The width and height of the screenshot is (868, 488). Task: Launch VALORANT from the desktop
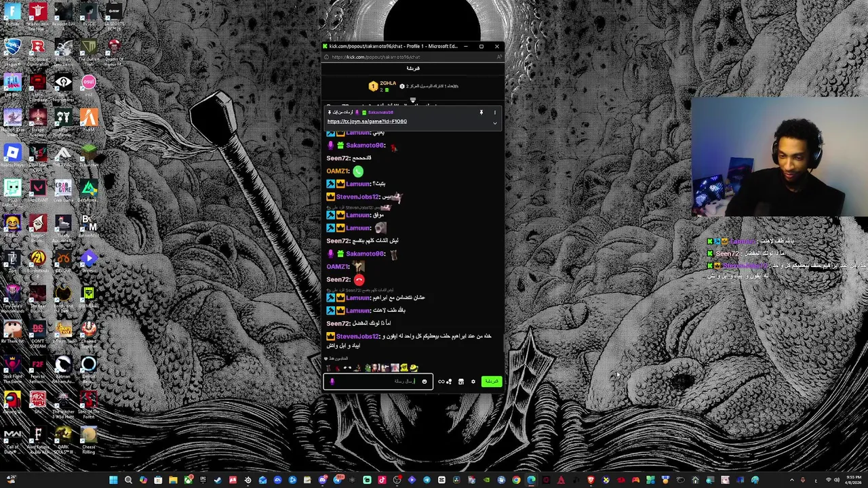point(38,192)
